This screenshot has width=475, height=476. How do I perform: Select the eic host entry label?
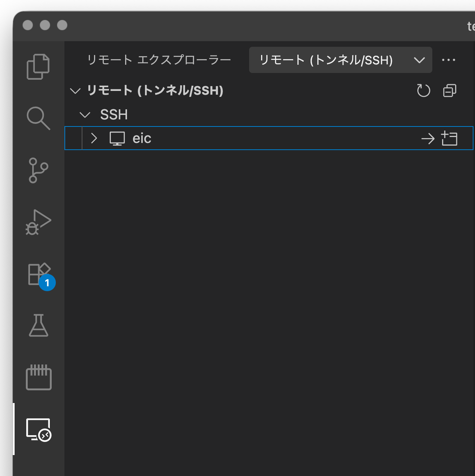click(x=142, y=138)
